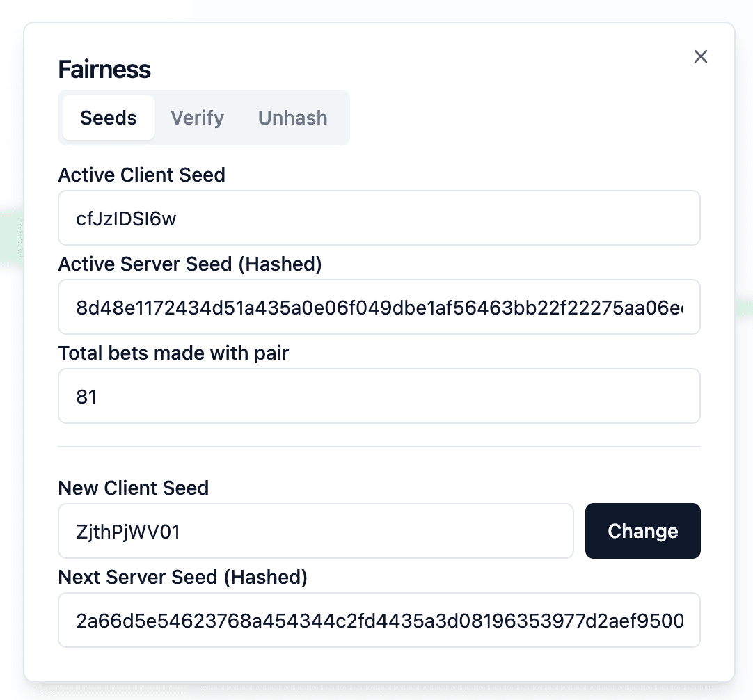Click the hashed value beginning with 2a66d5e5
The height and width of the screenshot is (700, 753).
[379, 620]
